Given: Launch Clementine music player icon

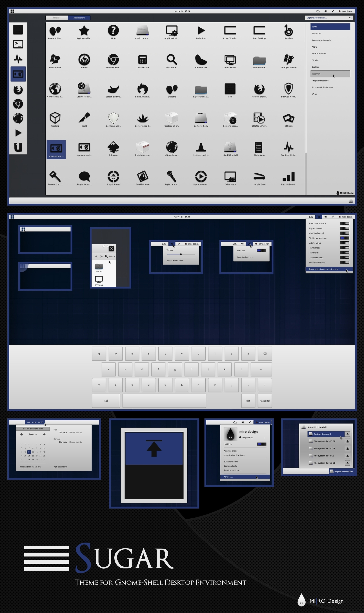Looking at the screenshot, I should click(x=201, y=60).
